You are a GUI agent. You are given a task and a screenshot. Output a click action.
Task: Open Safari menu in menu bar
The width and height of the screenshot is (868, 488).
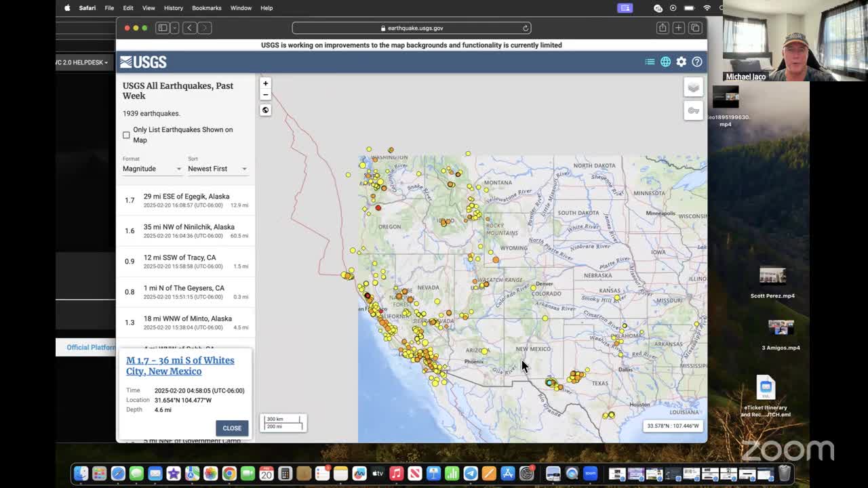tap(87, 8)
